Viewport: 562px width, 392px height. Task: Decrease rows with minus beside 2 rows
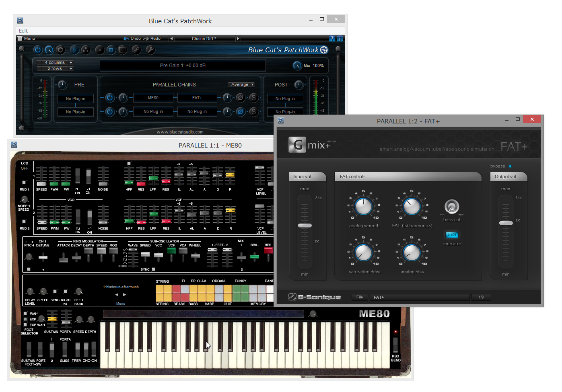click(39, 68)
